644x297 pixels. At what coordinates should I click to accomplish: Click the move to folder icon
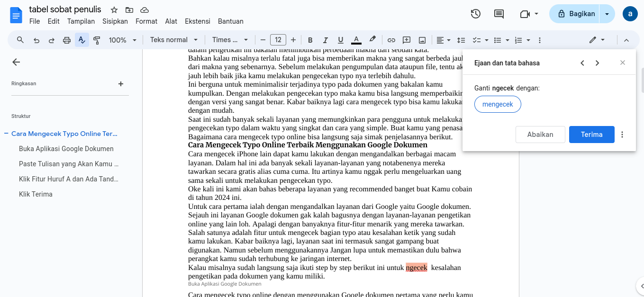tap(129, 10)
